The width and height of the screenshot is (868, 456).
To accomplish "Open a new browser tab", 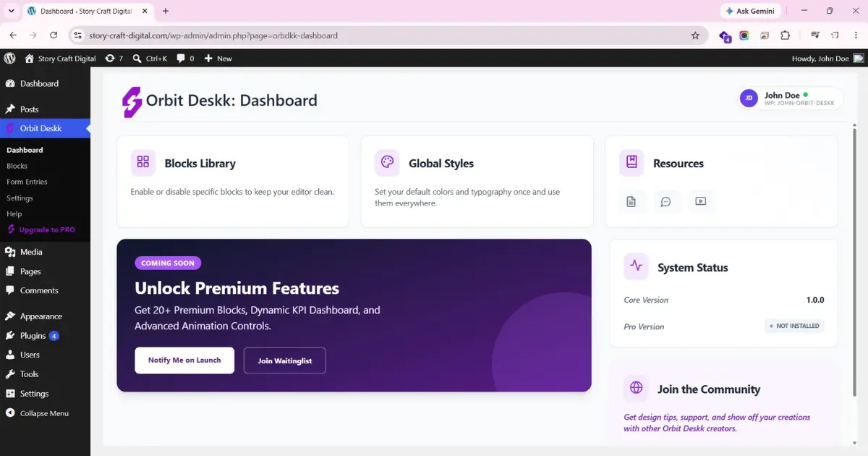I will pos(166,11).
